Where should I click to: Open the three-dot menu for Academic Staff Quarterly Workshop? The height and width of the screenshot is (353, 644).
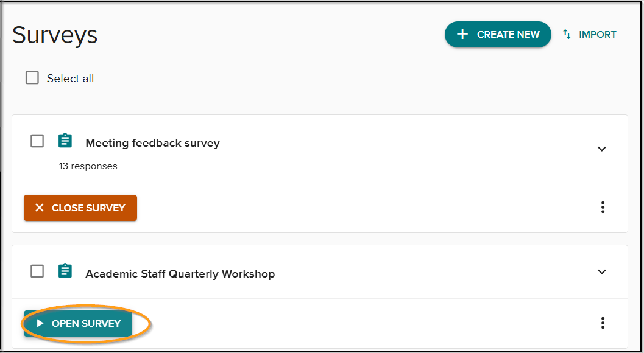[603, 323]
